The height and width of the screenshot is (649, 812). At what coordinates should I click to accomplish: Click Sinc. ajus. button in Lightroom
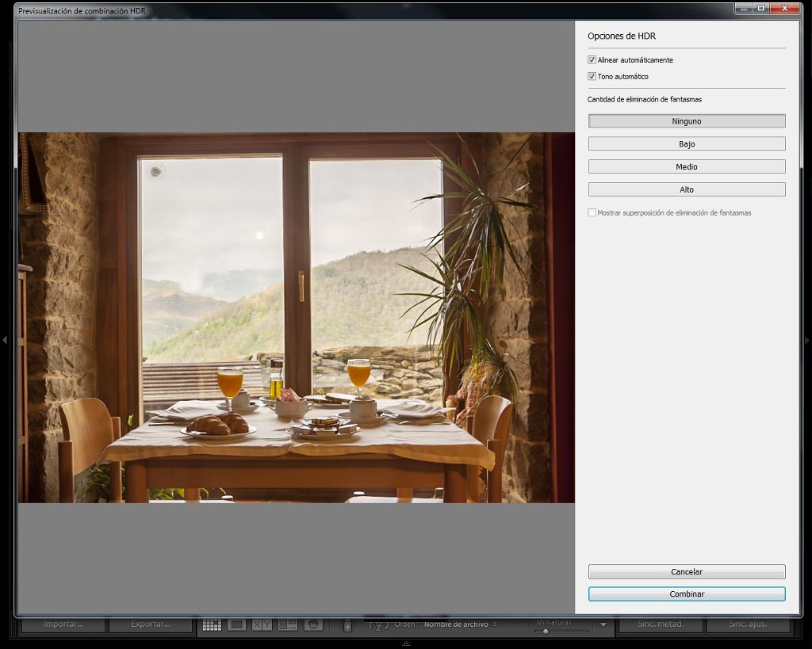749,624
